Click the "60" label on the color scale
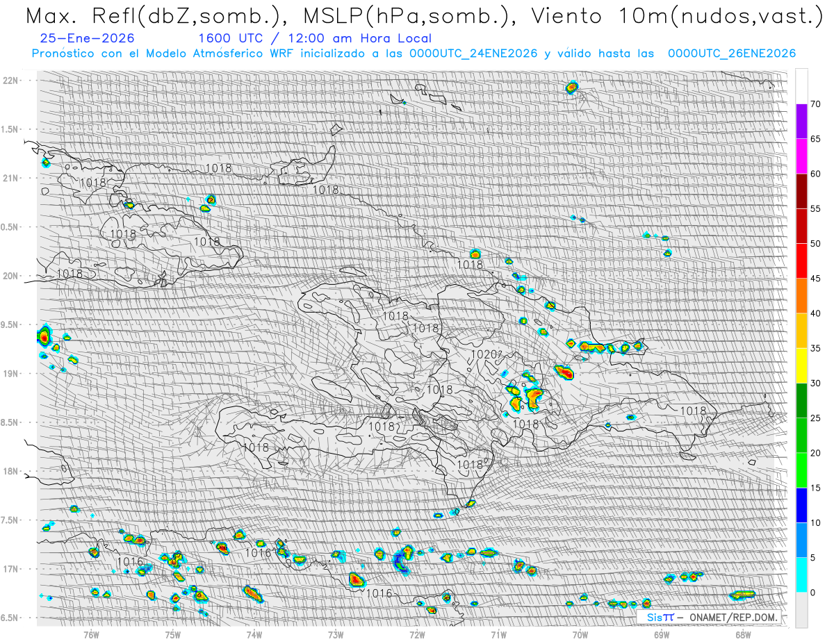The width and height of the screenshot is (834, 644). pos(815,174)
